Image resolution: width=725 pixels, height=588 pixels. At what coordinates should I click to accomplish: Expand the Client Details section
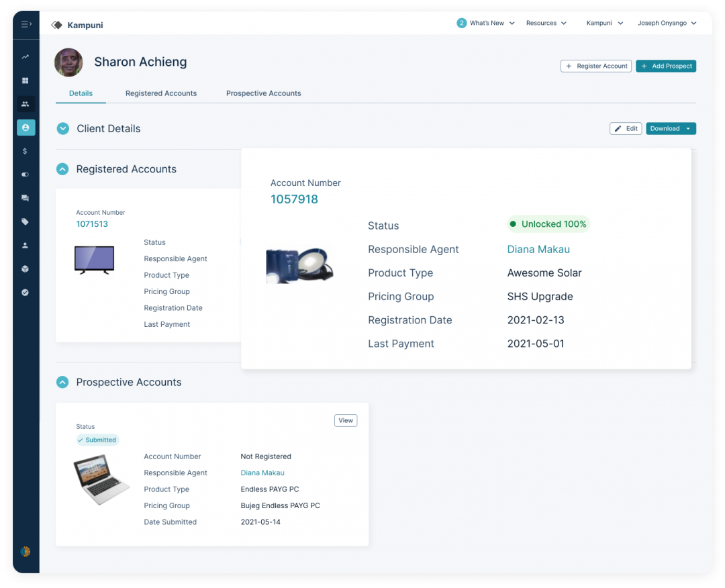pyautogui.click(x=63, y=129)
